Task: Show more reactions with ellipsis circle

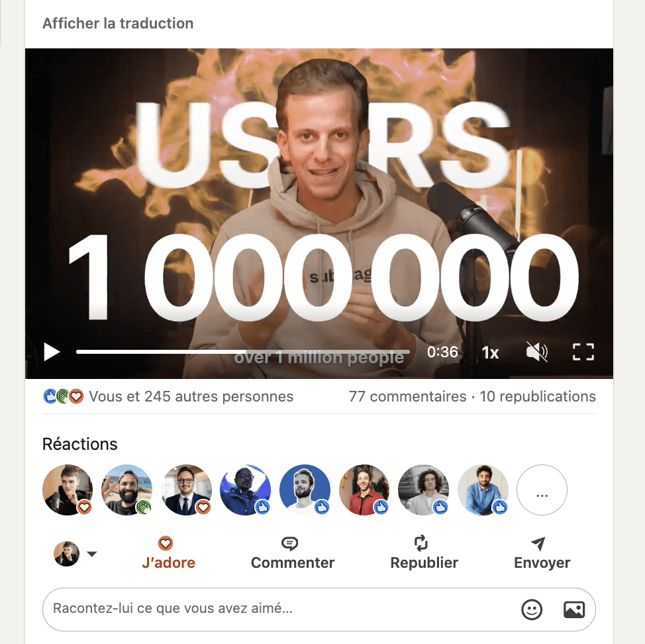Action: (542, 490)
